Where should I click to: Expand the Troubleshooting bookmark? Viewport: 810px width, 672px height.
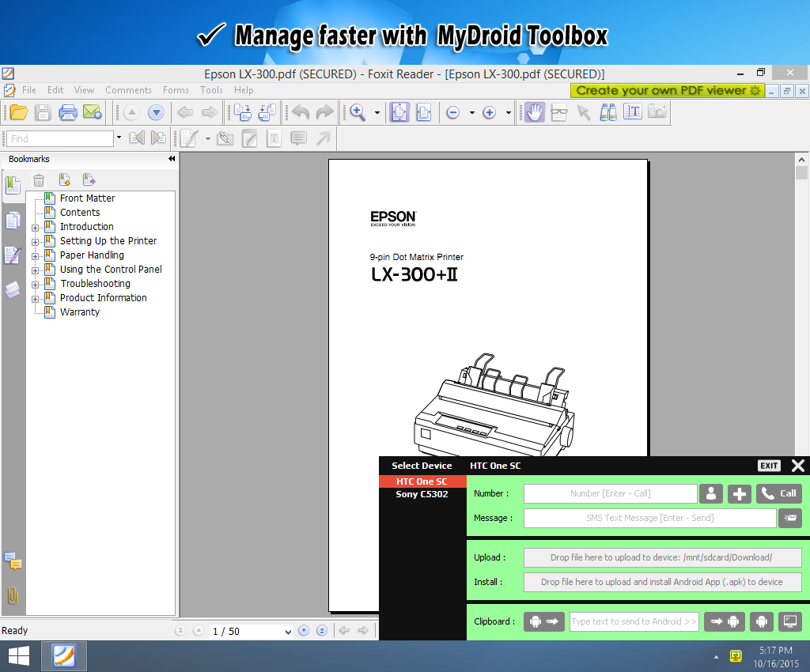[x=35, y=284]
